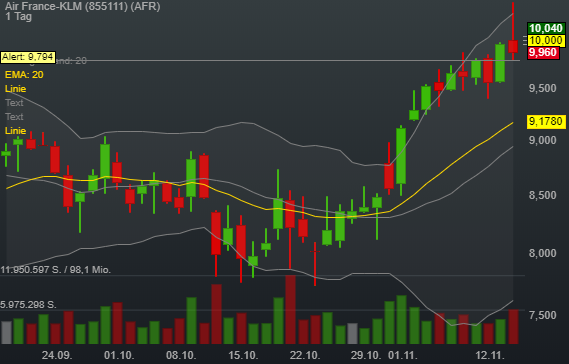The image size is (569, 364).
Task: Select the first yellow Linie legend entry
Action: (16, 89)
